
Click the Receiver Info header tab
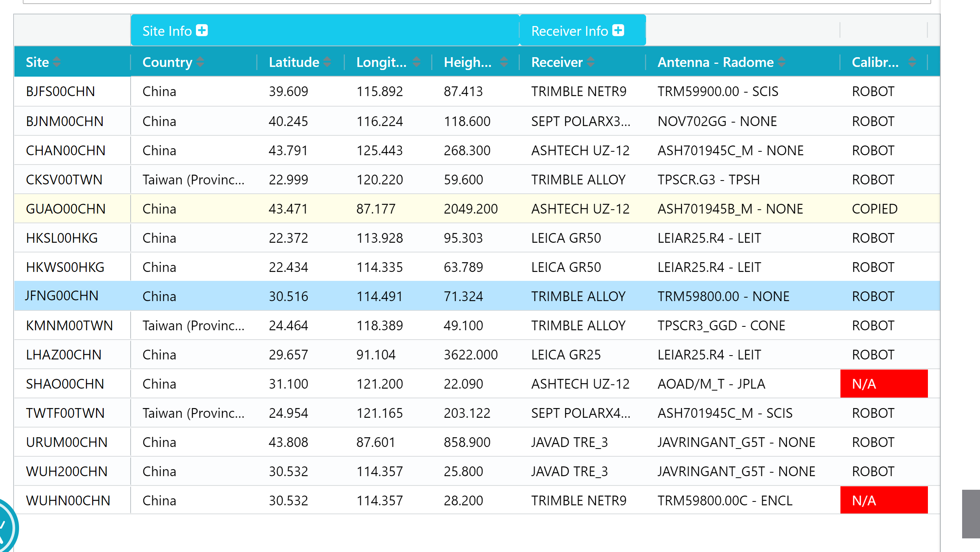tap(569, 31)
